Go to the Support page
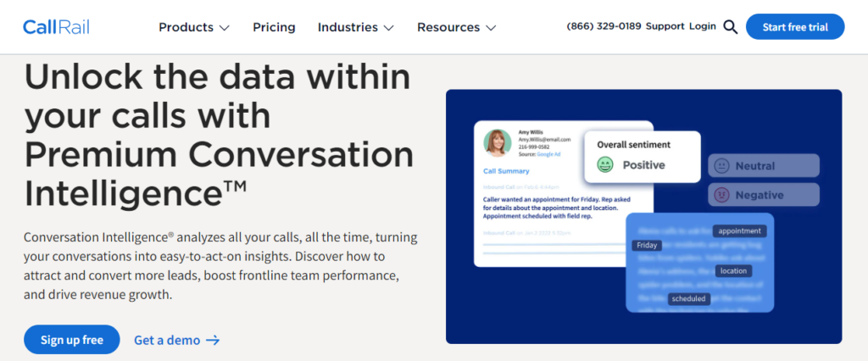Viewport: 868px width, 361px height. (x=665, y=26)
